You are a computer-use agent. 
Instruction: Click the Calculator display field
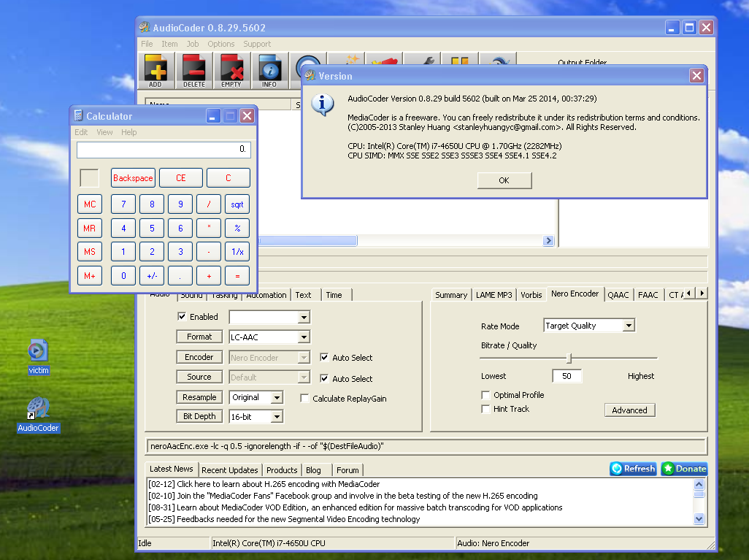(x=164, y=150)
